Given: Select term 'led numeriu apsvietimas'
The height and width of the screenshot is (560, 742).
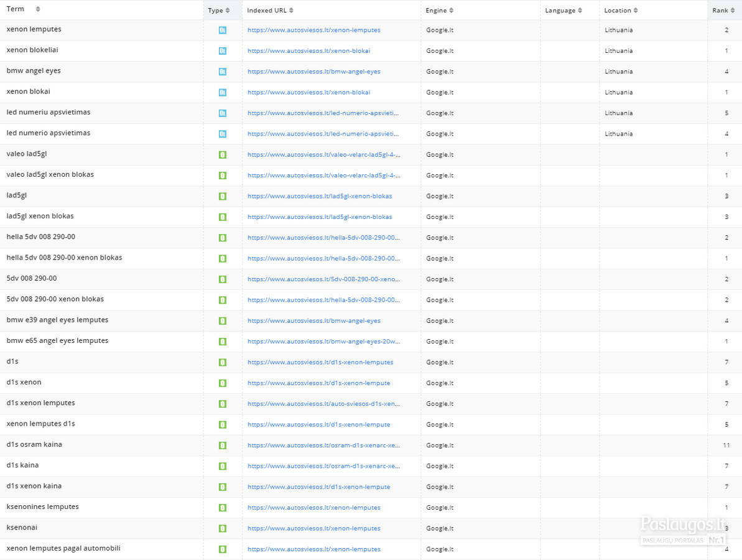Looking at the screenshot, I should point(49,113).
